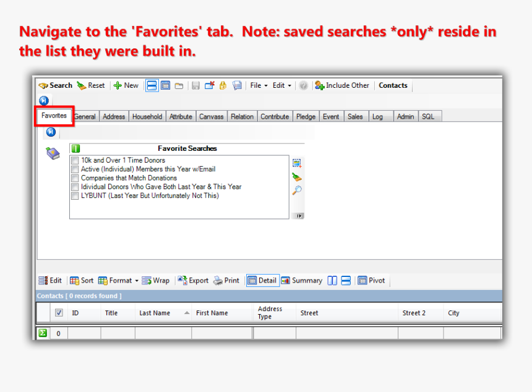
Task: Click the Sort button
Action: coord(82,281)
